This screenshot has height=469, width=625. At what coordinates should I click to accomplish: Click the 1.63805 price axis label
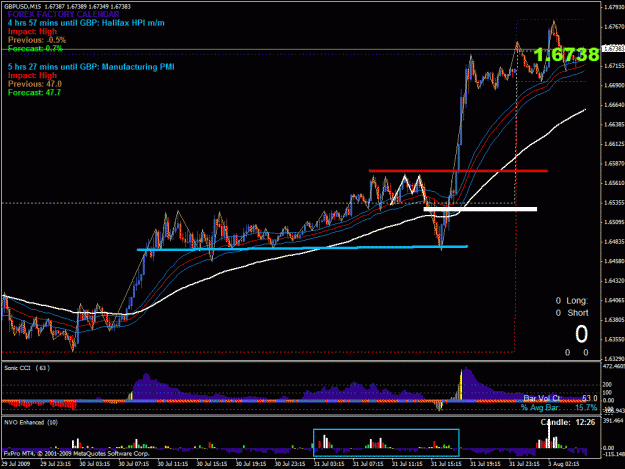(614, 320)
